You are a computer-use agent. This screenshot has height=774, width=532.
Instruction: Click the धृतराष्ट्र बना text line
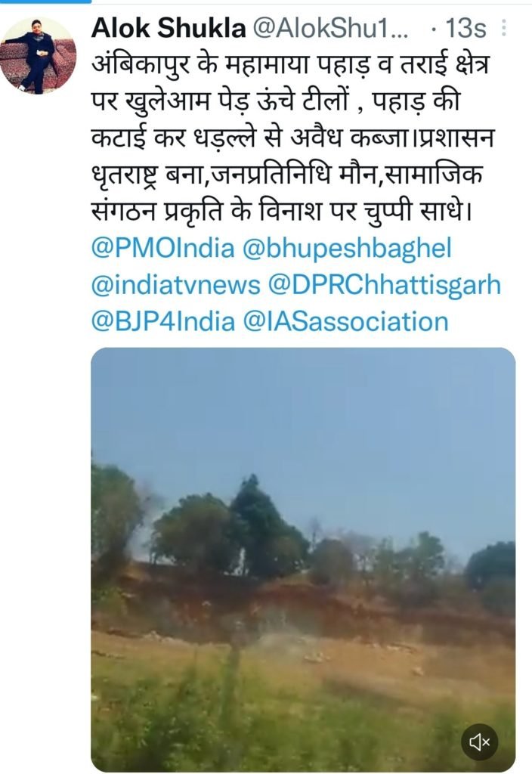click(x=288, y=175)
